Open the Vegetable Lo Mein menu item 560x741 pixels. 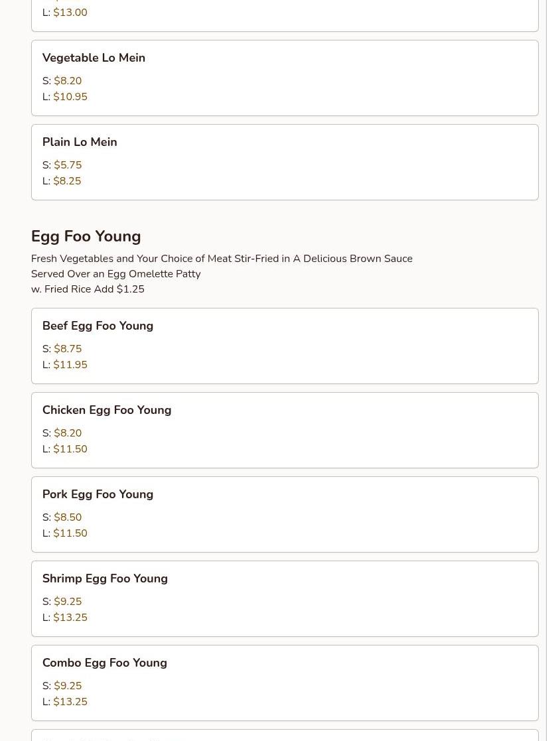pyautogui.click(x=94, y=58)
